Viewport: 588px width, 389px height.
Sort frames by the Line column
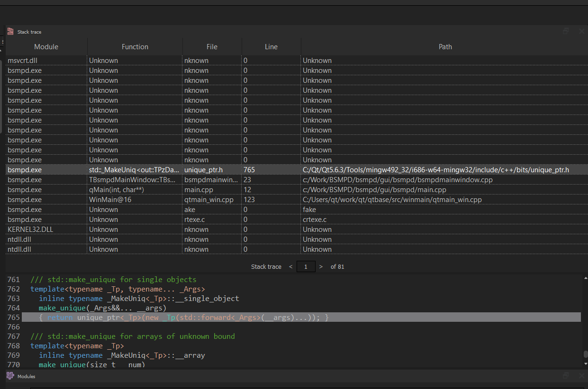click(x=271, y=46)
